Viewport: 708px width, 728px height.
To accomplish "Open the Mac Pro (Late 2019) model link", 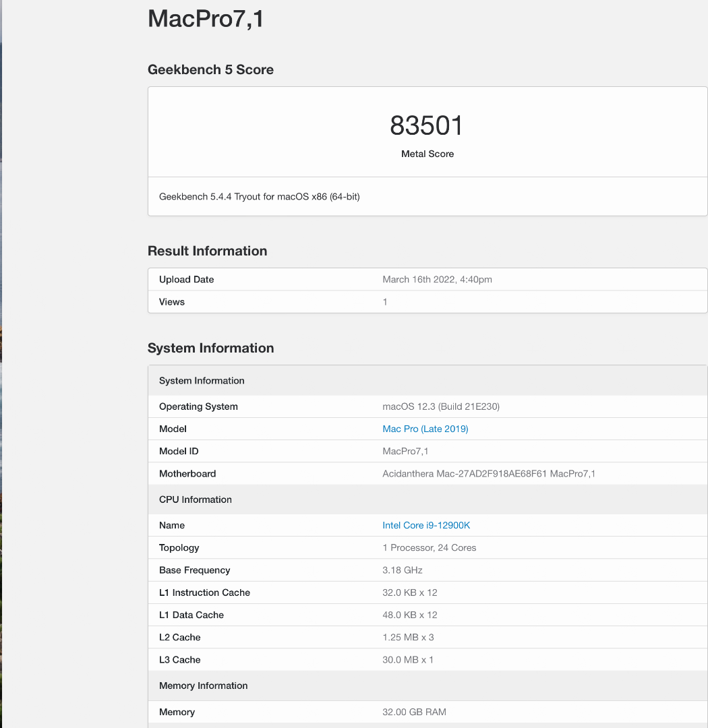I will pos(425,429).
